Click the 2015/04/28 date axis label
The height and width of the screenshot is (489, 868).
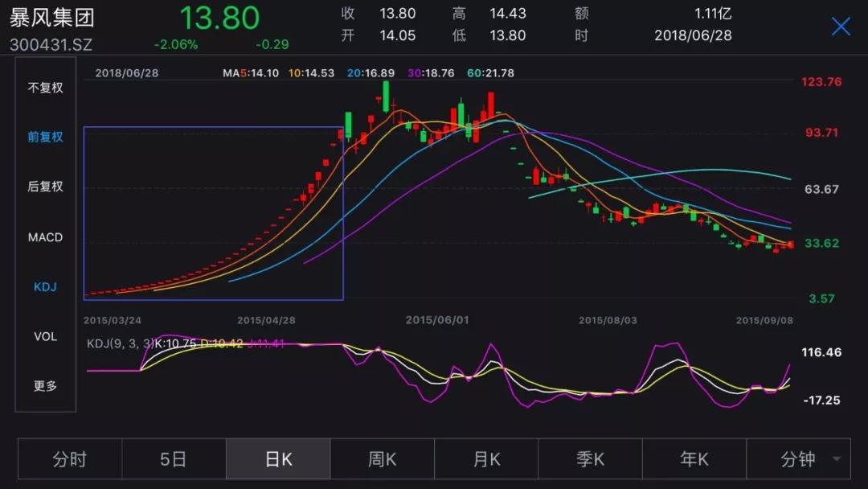click(266, 321)
